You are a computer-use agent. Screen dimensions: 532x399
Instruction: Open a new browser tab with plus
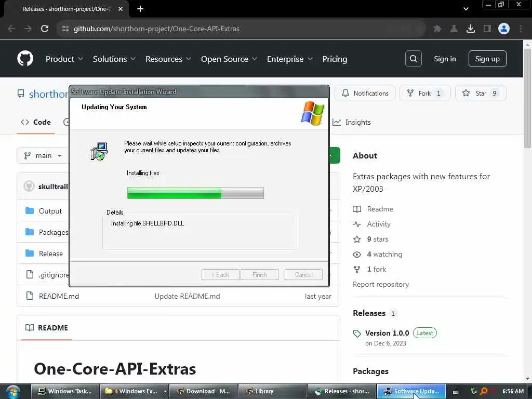pos(140,9)
